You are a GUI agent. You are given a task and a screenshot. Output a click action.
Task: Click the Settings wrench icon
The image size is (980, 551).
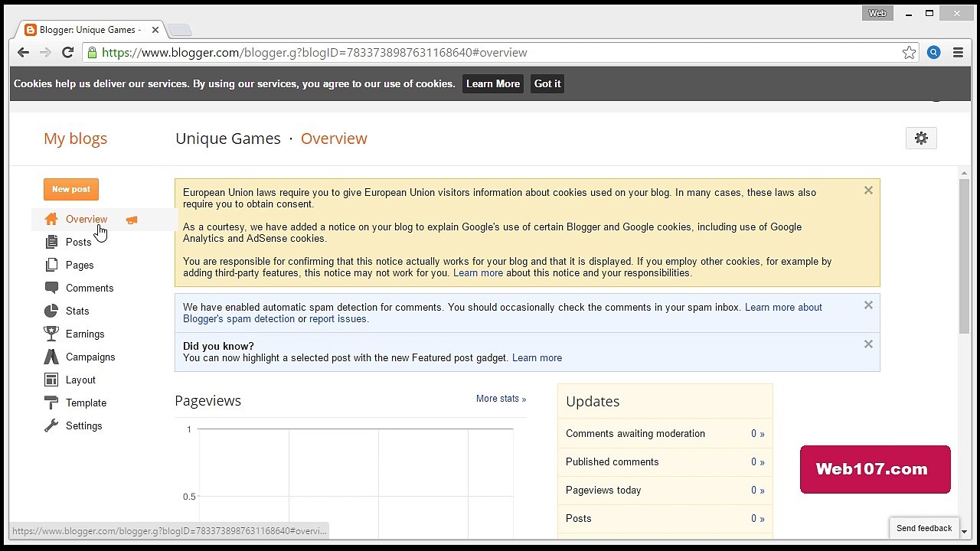tap(51, 426)
